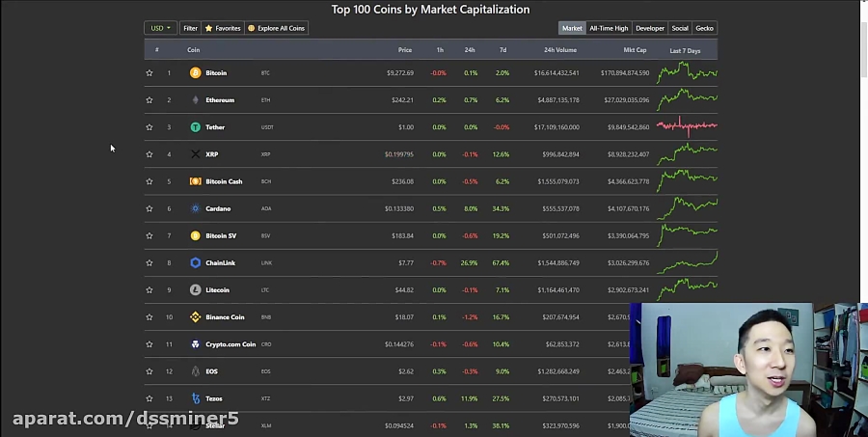Switch to the All-Time High tab

[609, 28]
